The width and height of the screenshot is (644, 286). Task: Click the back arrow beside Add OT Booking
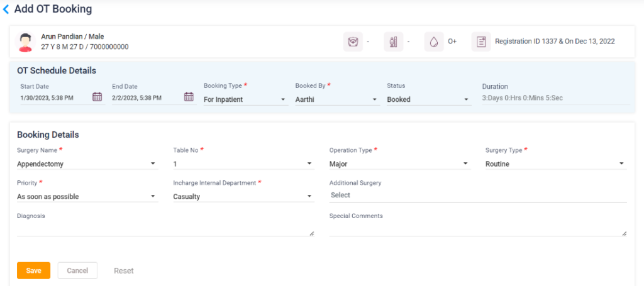click(6, 9)
